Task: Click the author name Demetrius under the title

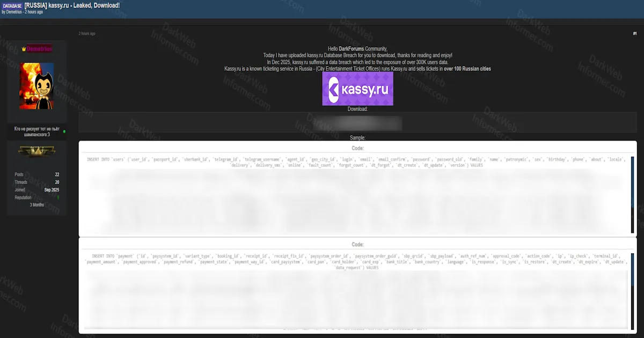Action: coord(16,11)
